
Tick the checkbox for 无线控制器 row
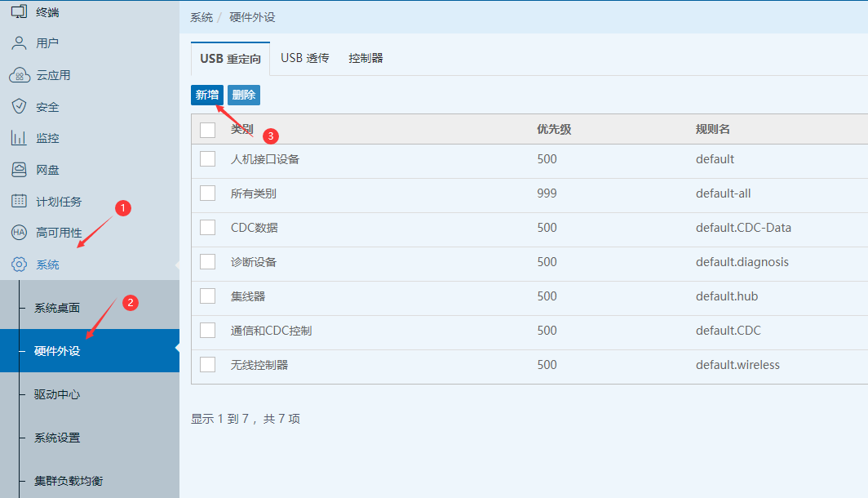[x=207, y=364]
